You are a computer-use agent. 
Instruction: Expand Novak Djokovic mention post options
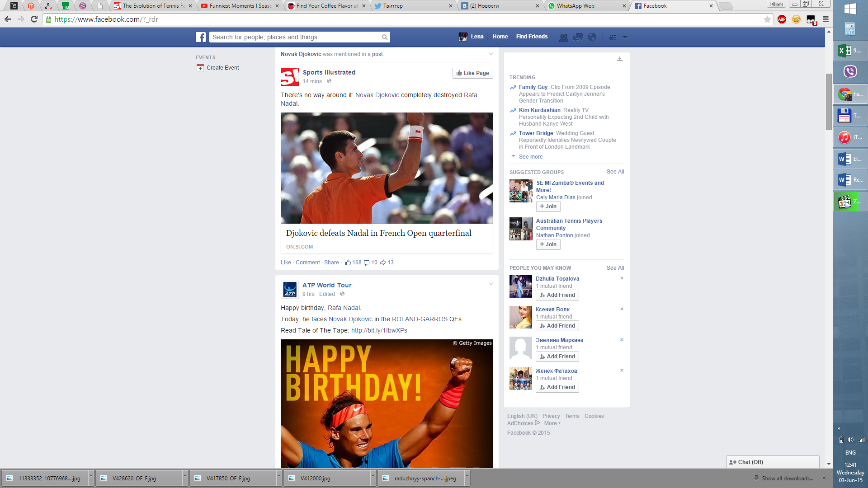[491, 54]
